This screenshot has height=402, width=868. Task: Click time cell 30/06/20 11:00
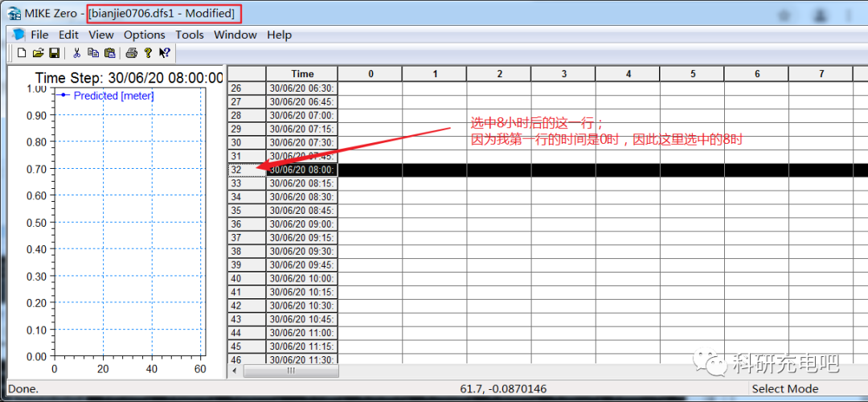coord(302,333)
